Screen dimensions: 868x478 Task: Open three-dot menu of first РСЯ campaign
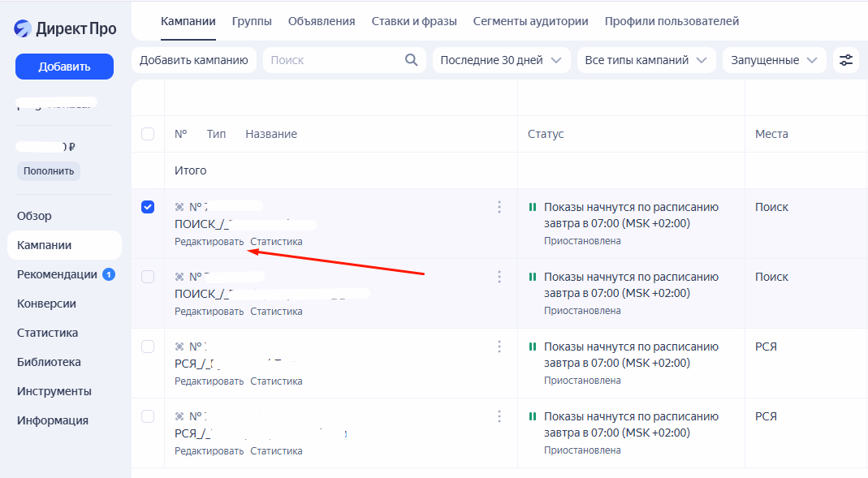499,347
